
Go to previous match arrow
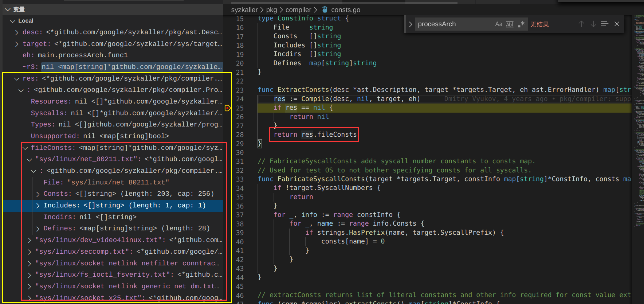[x=581, y=24]
